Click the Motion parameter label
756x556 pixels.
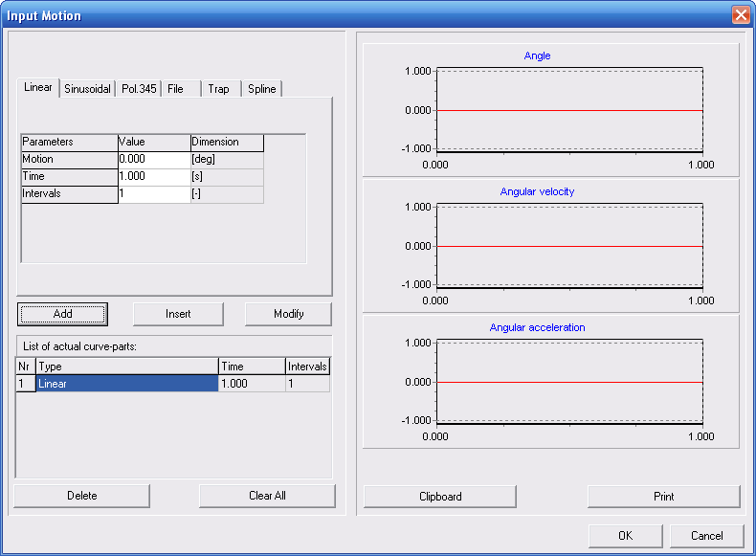pyautogui.click(x=70, y=160)
